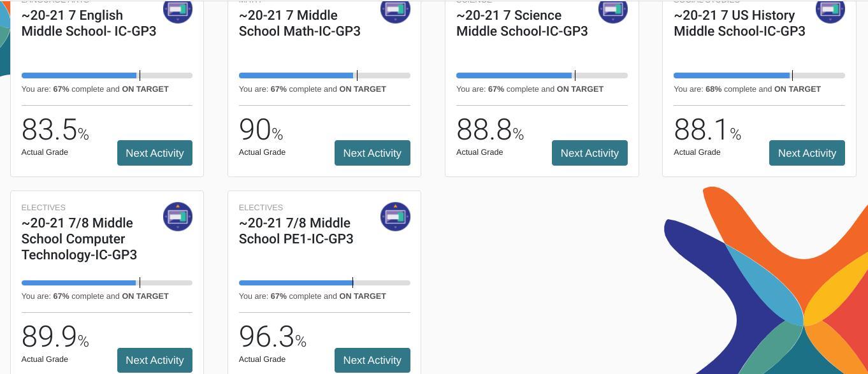The image size is (868, 374).
Task: Open Next Activity for English course
Action: coord(155,153)
